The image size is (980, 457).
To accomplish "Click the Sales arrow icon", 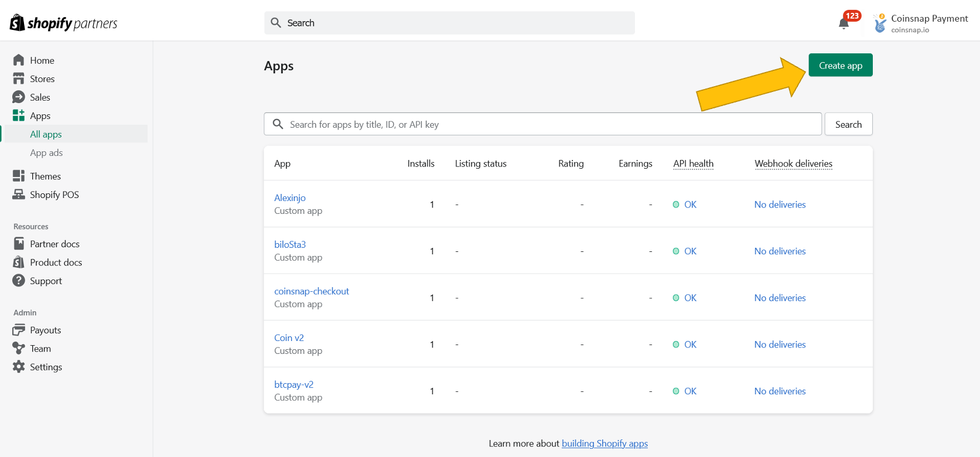I will pyautogui.click(x=19, y=97).
